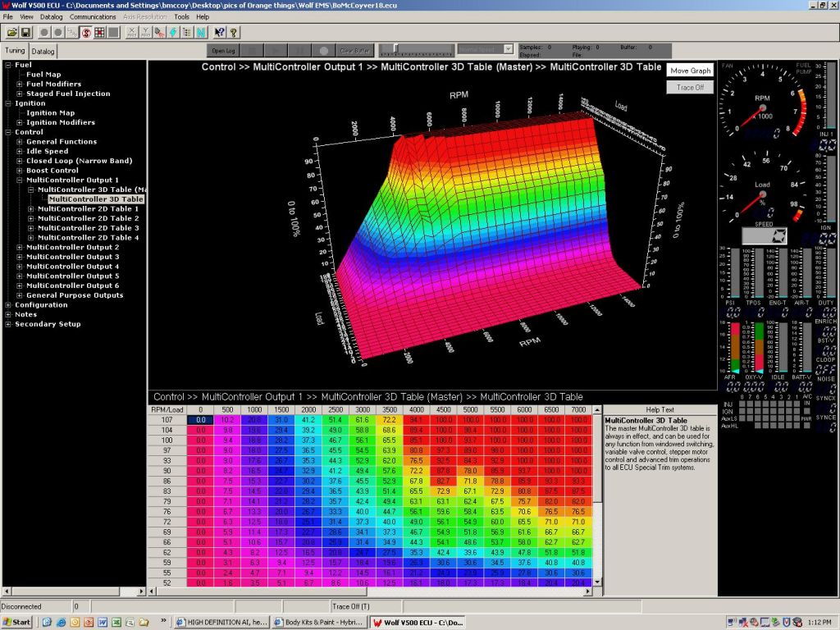This screenshot has height=630, width=840.
Task: Click the fuel injector toolbar icon
Action: (x=159, y=32)
